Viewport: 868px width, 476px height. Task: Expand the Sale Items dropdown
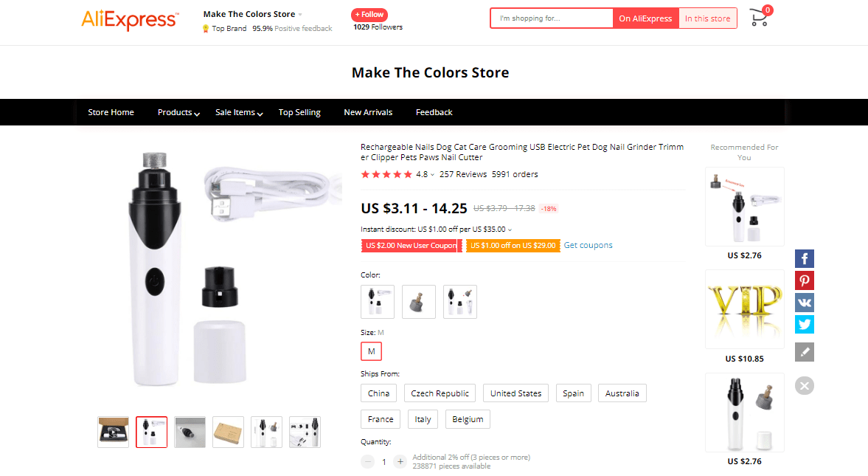click(x=239, y=113)
